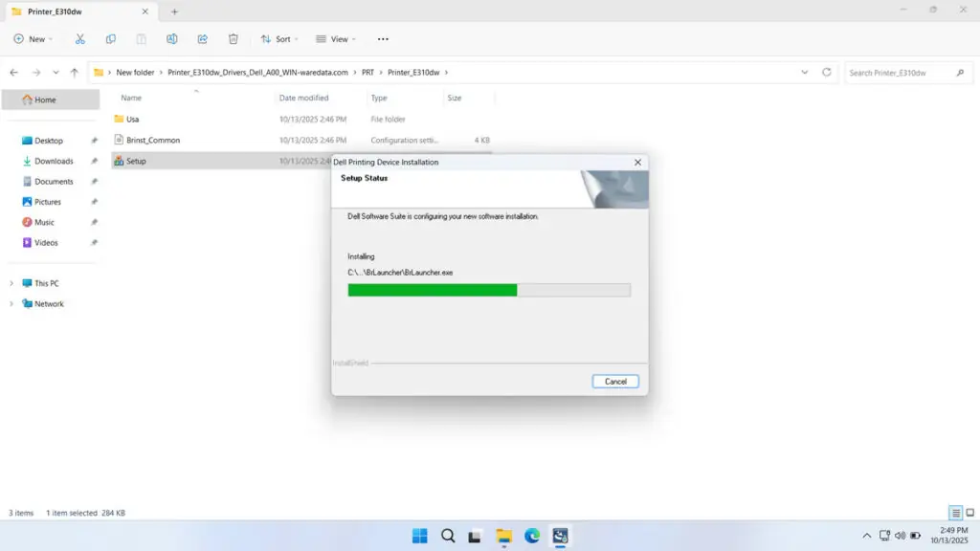Share the selected file using share icon
Image resolution: width=980 pixels, height=551 pixels.
[202, 38]
